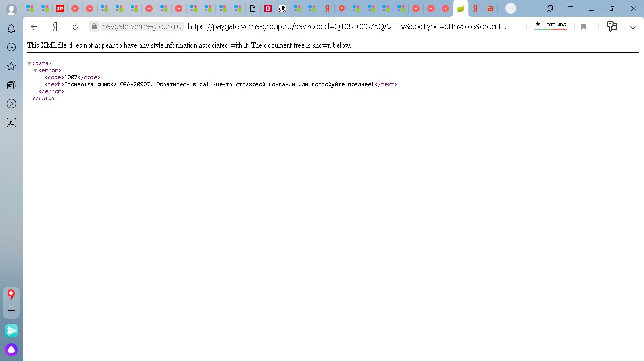Open a new tab with plus button
The width and height of the screenshot is (644, 362).
511,8
